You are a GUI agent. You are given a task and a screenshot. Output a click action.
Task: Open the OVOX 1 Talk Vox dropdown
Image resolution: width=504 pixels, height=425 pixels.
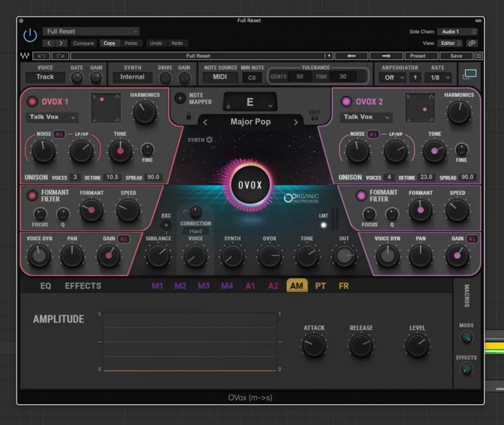(x=52, y=117)
